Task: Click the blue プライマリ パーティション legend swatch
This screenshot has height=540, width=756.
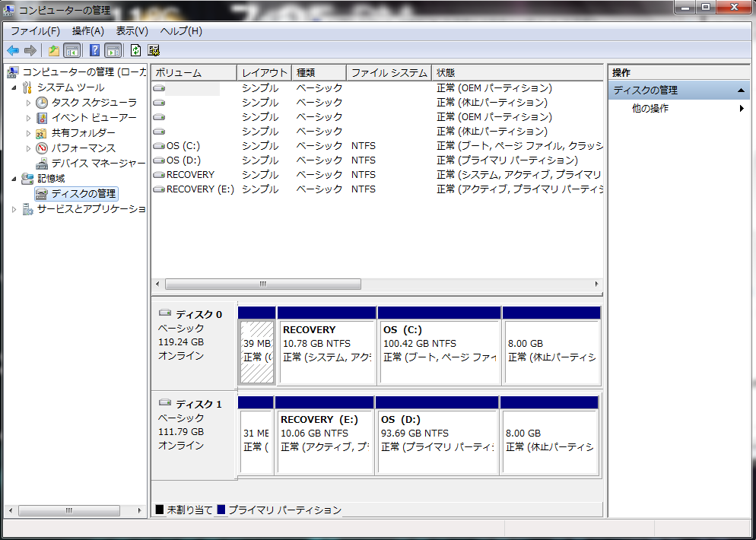Action: point(221,510)
